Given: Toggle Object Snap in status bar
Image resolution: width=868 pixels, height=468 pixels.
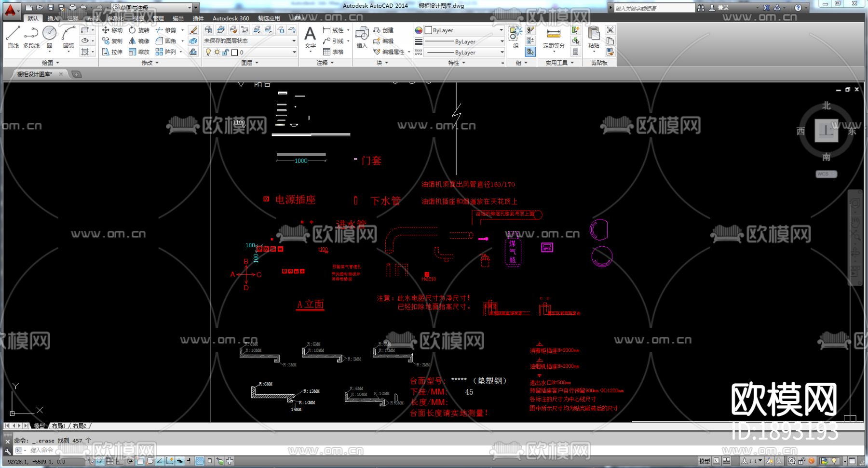Looking at the screenshot, I should [x=140, y=461].
